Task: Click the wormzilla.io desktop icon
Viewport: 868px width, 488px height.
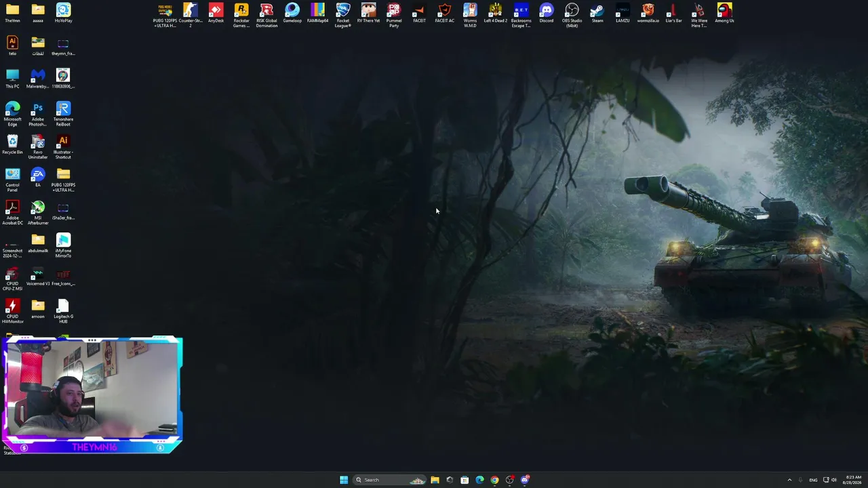Action: 648,13
